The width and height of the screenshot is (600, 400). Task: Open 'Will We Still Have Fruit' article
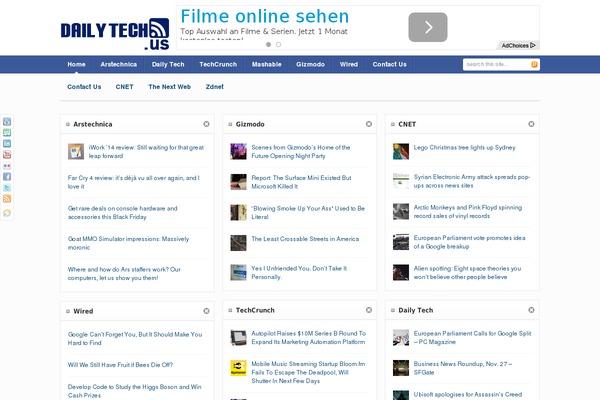[120, 365]
